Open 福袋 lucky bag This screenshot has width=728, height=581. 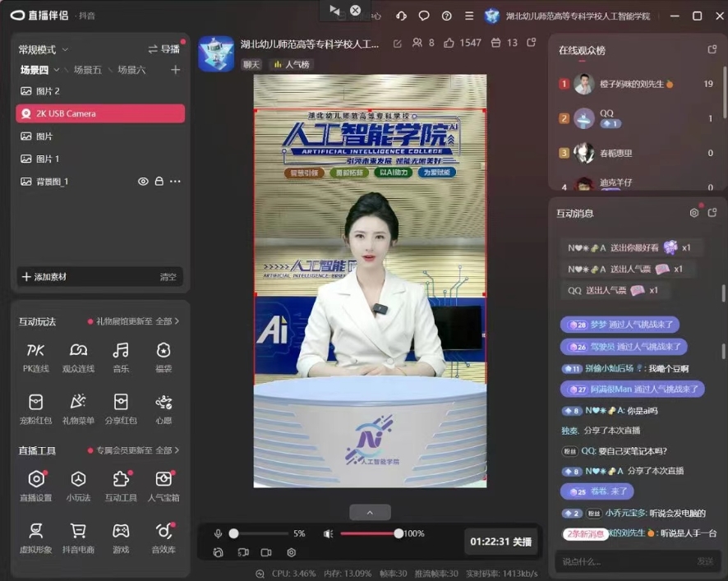tap(164, 357)
